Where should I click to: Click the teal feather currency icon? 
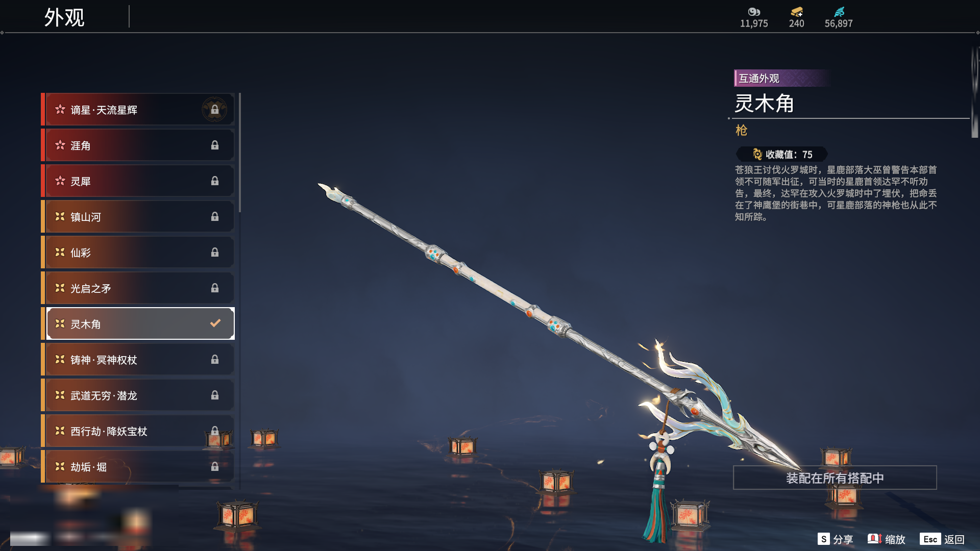839,12
